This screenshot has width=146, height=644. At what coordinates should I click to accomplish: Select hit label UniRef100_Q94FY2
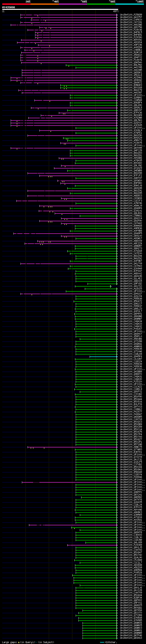tap(131, 58)
